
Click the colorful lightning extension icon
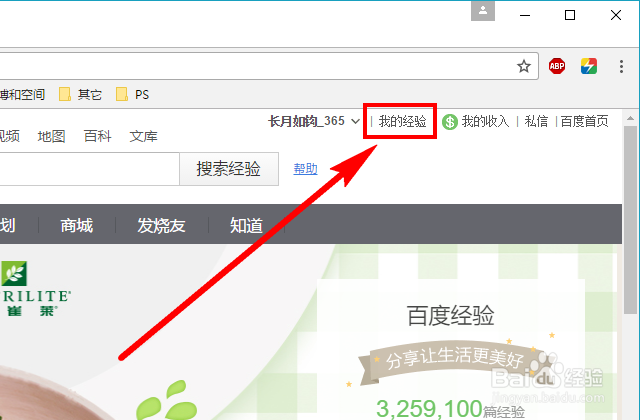pos(589,66)
